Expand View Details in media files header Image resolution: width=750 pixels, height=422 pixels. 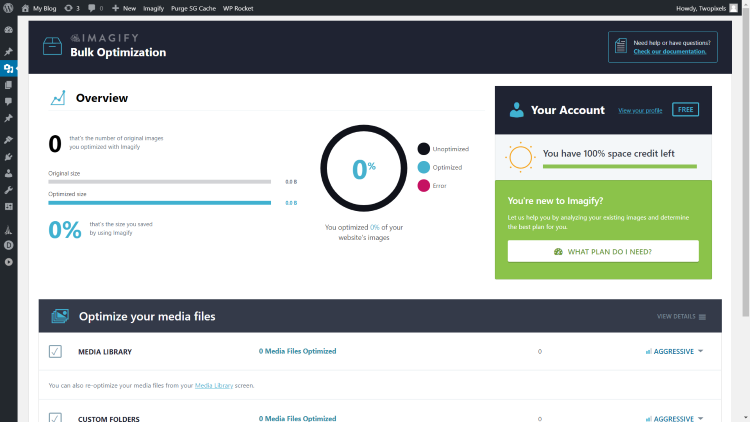click(681, 316)
